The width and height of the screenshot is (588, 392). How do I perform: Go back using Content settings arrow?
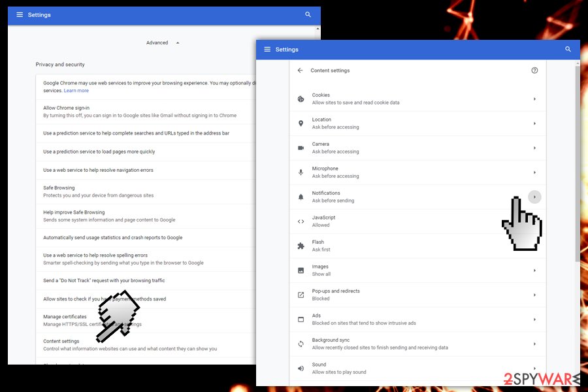(300, 70)
